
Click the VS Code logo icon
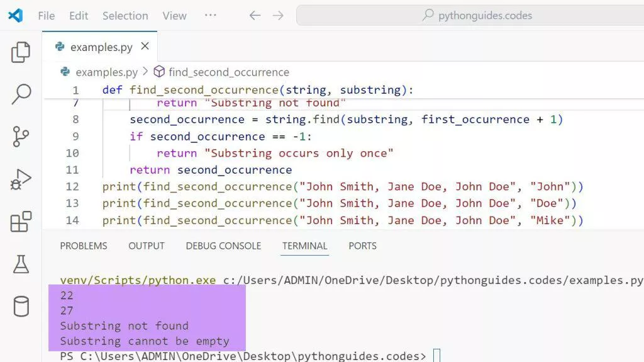(15, 16)
